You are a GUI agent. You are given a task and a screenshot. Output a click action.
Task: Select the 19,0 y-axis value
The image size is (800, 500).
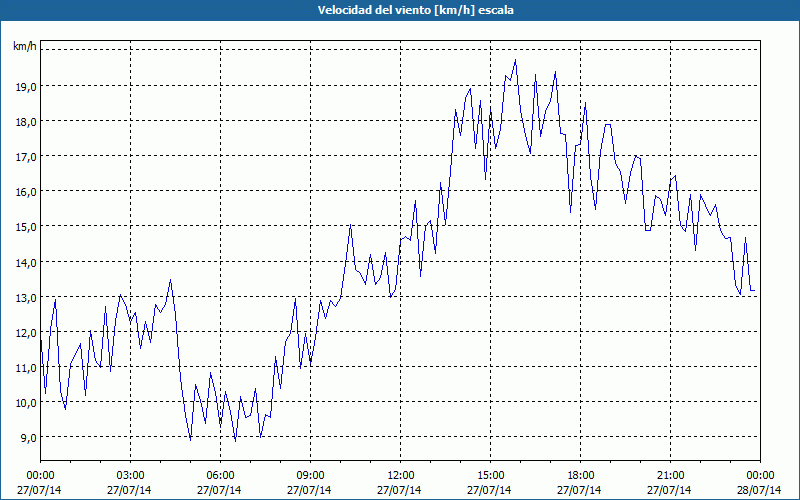point(26,87)
